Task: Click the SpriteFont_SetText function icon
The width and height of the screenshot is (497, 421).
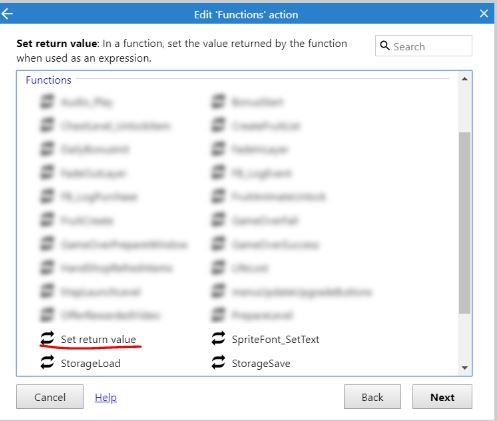Action: tap(218, 339)
